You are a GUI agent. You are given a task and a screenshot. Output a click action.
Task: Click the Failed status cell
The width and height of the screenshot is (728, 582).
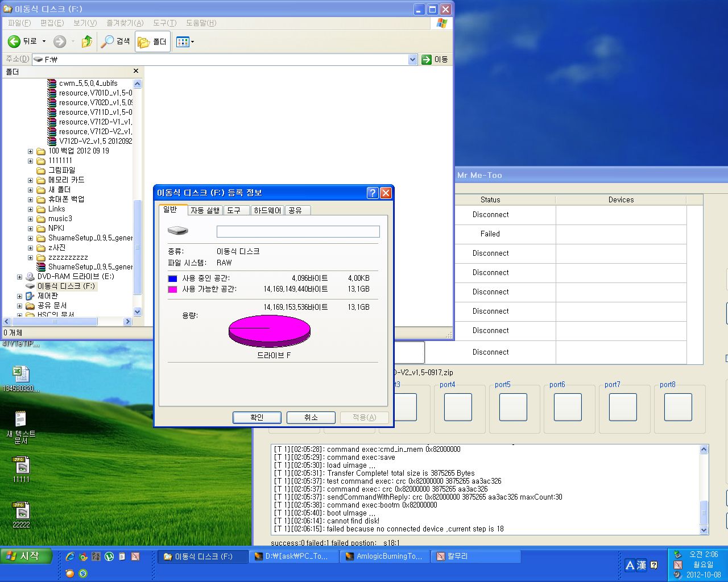tap(490, 234)
